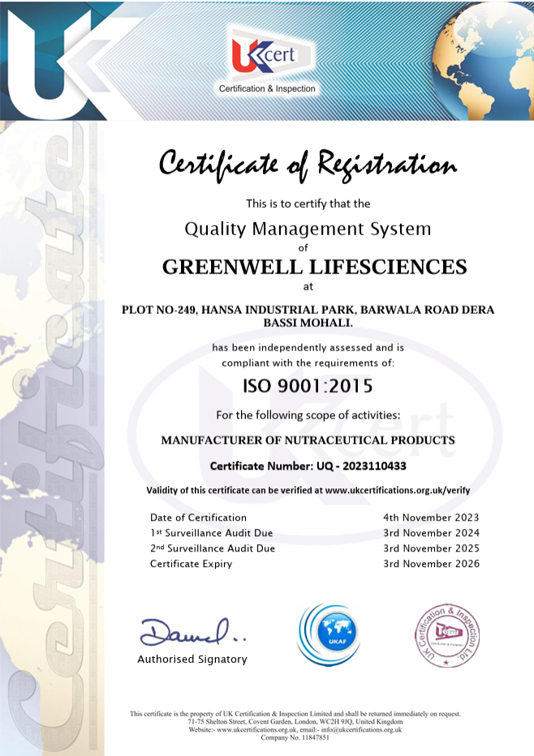Viewport: 534px width, 756px height.
Task: Click the address line starting 'PLOT NO-249'
Action: (x=308, y=310)
